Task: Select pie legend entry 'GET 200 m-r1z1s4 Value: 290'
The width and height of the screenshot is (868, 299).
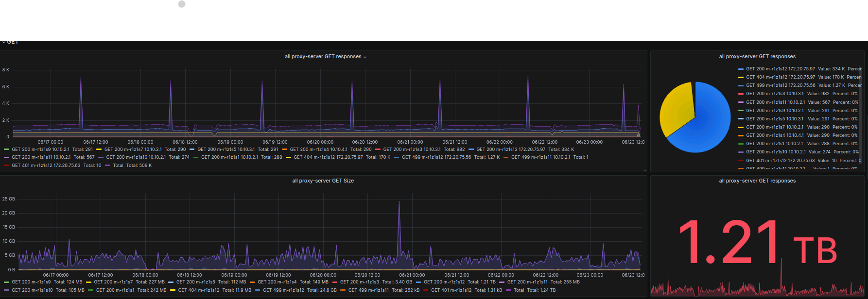Action: (x=798, y=135)
